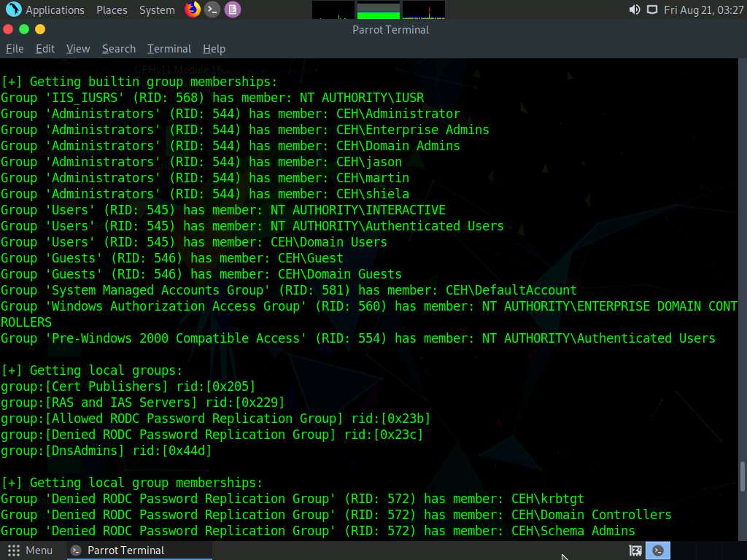Click 'CEH\Domain Controllers' text
The image size is (747, 560).
pos(591,515)
